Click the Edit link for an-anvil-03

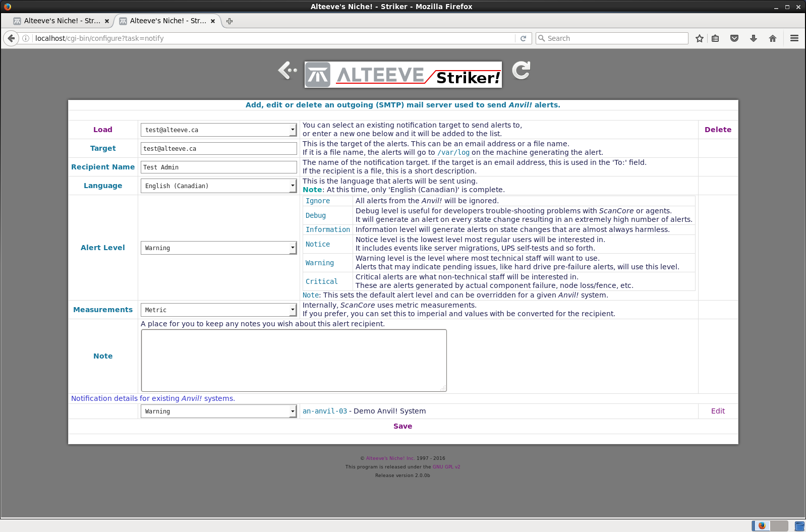pyautogui.click(x=718, y=411)
